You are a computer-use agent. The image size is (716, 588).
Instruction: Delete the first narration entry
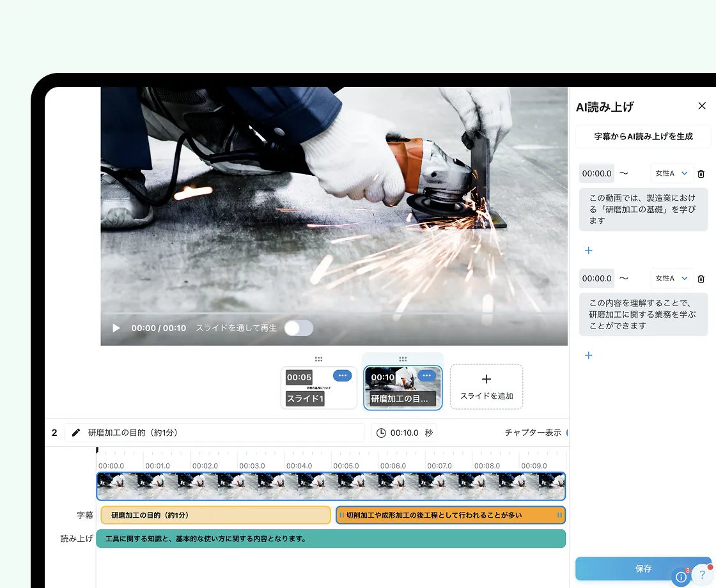[x=701, y=173]
